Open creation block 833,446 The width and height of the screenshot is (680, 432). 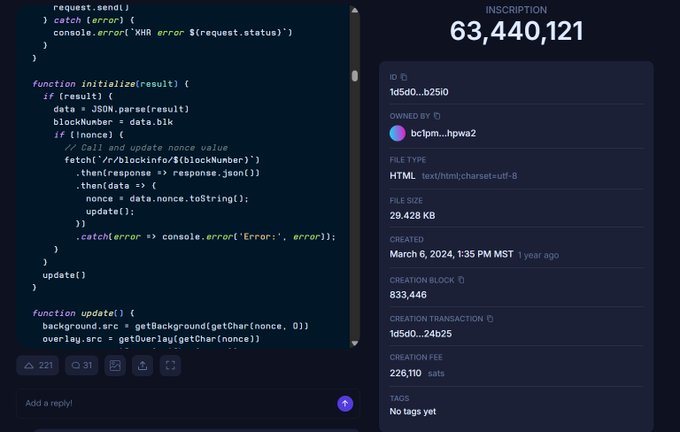point(408,295)
